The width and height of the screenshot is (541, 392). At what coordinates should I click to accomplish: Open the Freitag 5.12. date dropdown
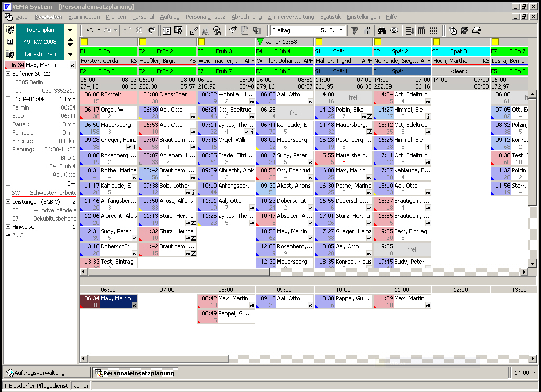click(341, 30)
